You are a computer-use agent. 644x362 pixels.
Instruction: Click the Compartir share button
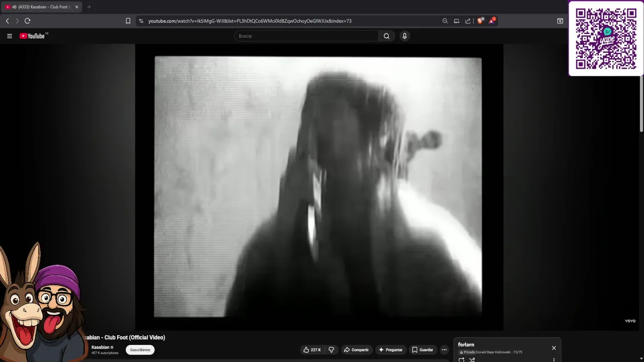tap(356, 350)
